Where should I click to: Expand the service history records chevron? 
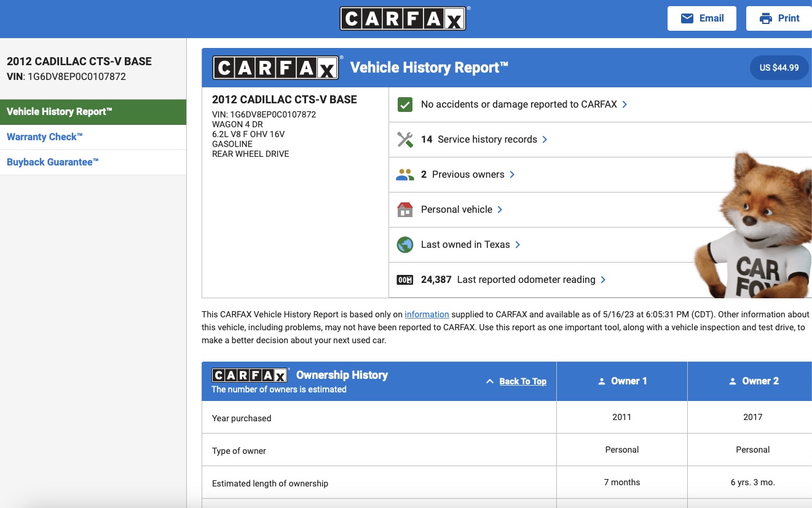coord(545,140)
